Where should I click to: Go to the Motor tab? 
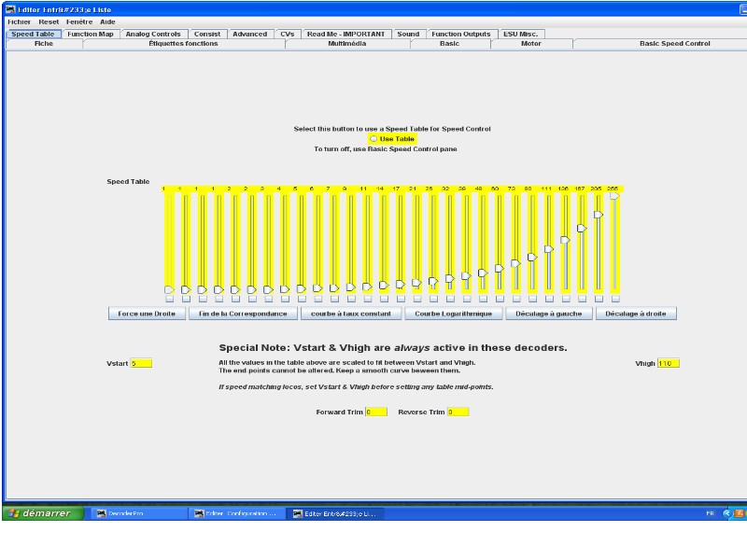[x=531, y=43]
